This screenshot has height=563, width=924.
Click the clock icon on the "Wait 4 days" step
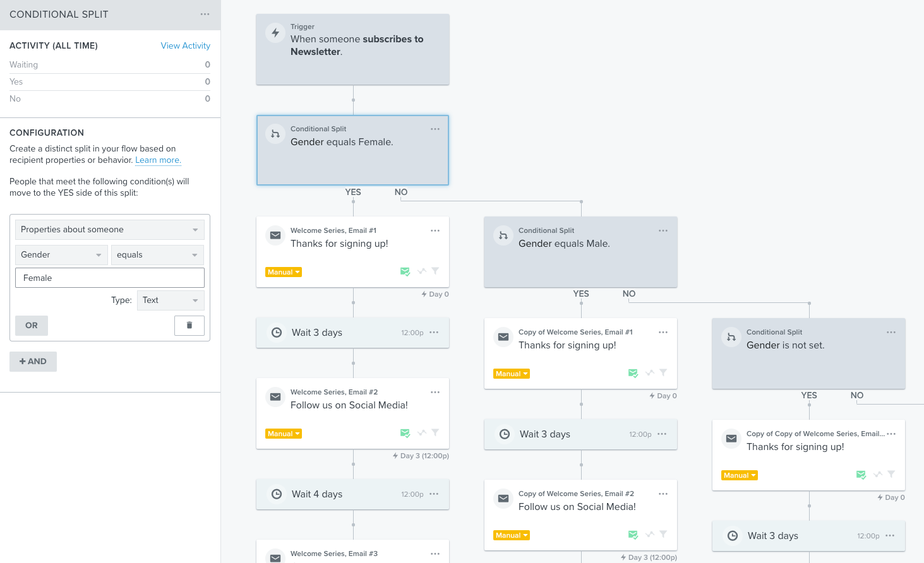pyautogui.click(x=276, y=494)
